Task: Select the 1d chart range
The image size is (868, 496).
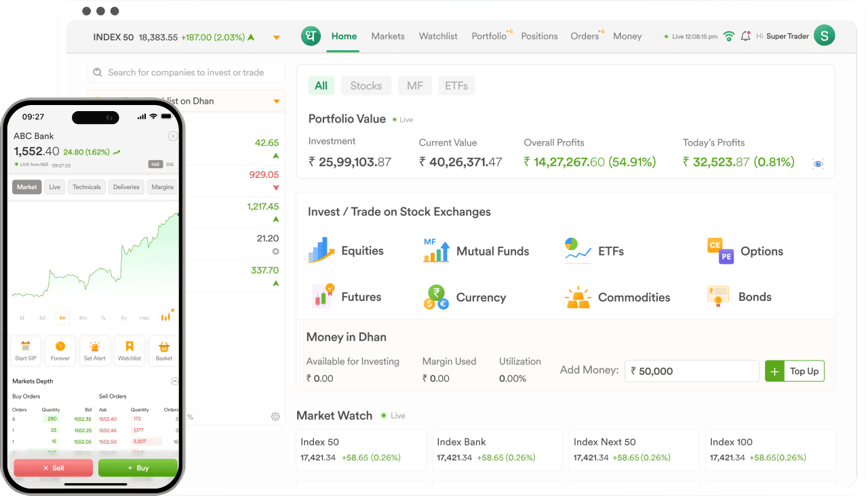Action: (x=22, y=318)
